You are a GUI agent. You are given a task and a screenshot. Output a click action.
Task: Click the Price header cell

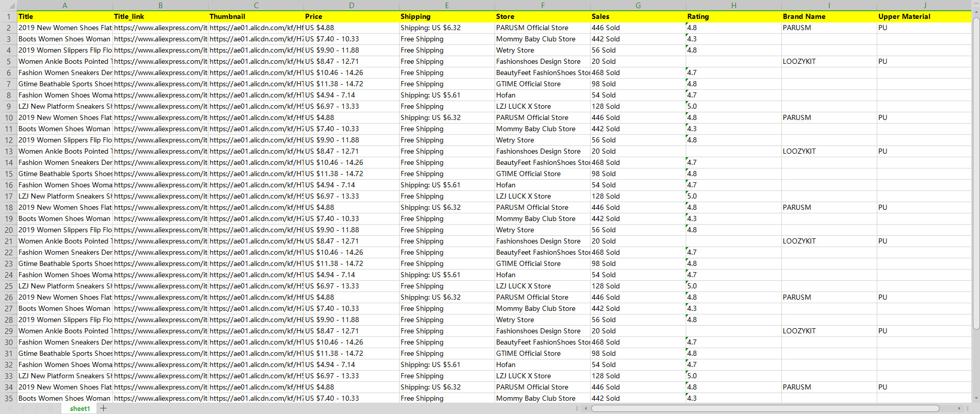352,16
